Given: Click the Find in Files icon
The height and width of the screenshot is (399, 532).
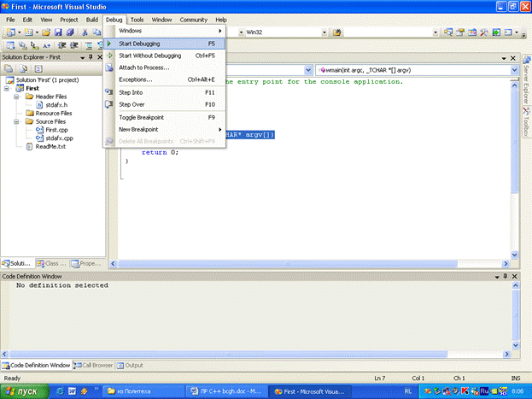Looking at the screenshot, I should point(337,32).
